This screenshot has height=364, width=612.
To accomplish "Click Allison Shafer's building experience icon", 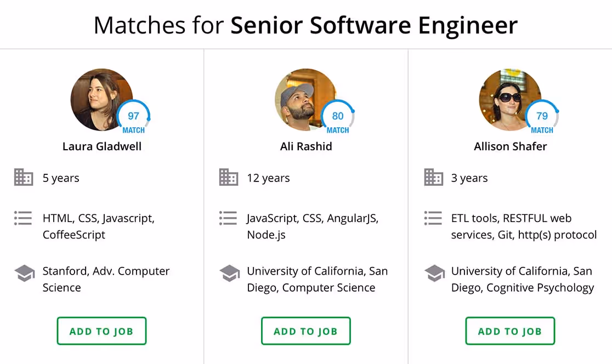I will tap(433, 178).
